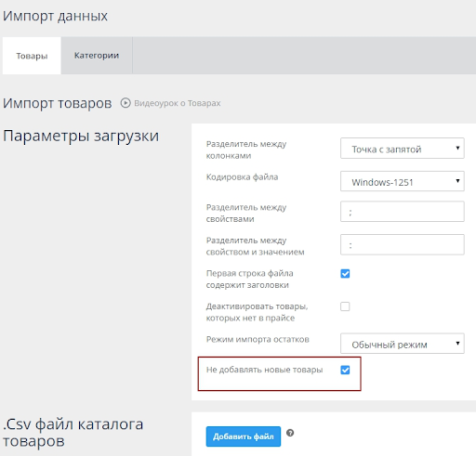Click the Первая строка файла содержит заголовки label

250,279
